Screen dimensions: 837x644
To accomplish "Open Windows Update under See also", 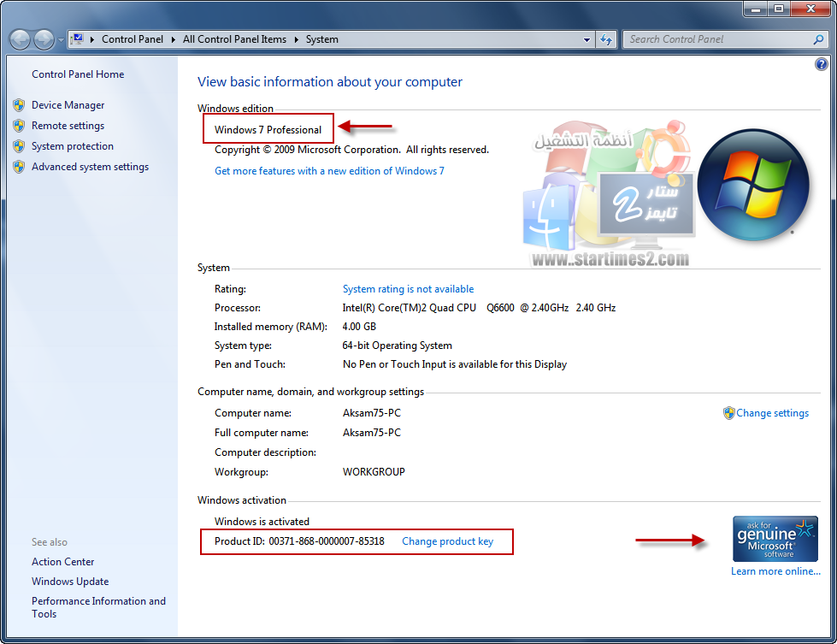I will pyautogui.click(x=70, y=582).
